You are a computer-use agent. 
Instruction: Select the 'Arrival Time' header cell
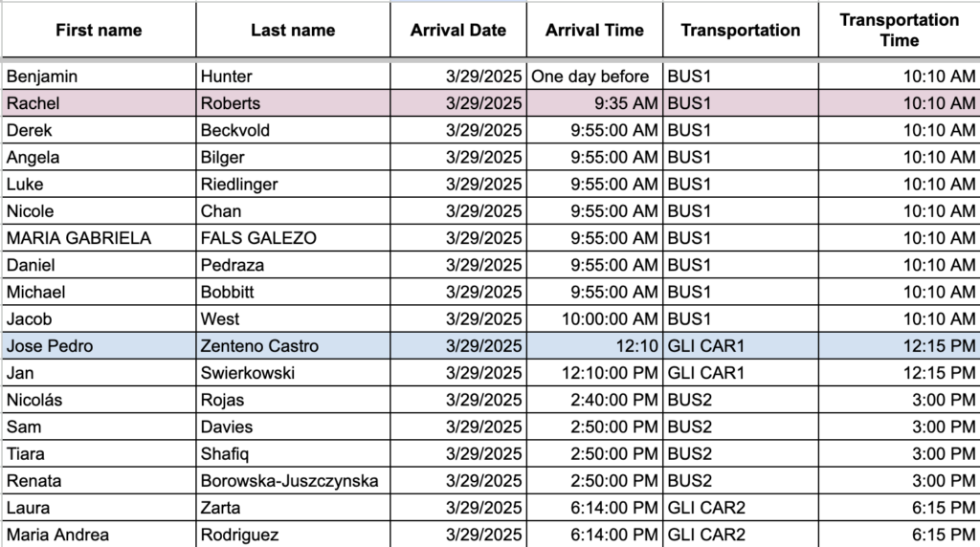(x=594, y=31)
